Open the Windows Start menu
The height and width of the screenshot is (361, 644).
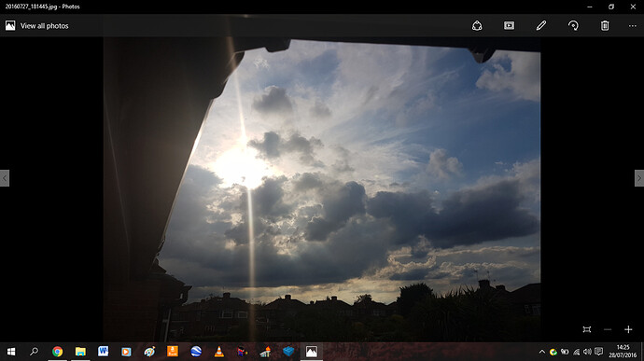pyautogui.click(x=11, y=352)
